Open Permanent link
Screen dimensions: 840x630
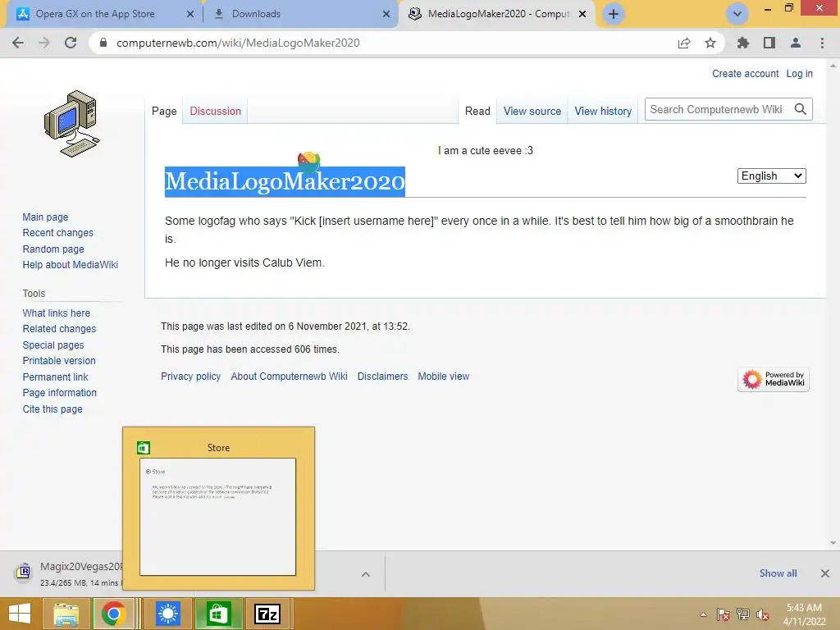point(55,377)
